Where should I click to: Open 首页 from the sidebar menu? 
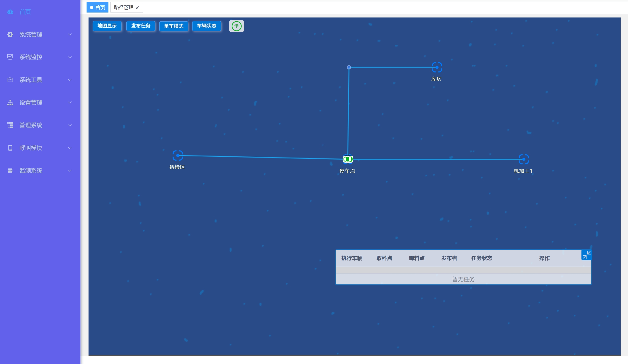coord(25,12)
